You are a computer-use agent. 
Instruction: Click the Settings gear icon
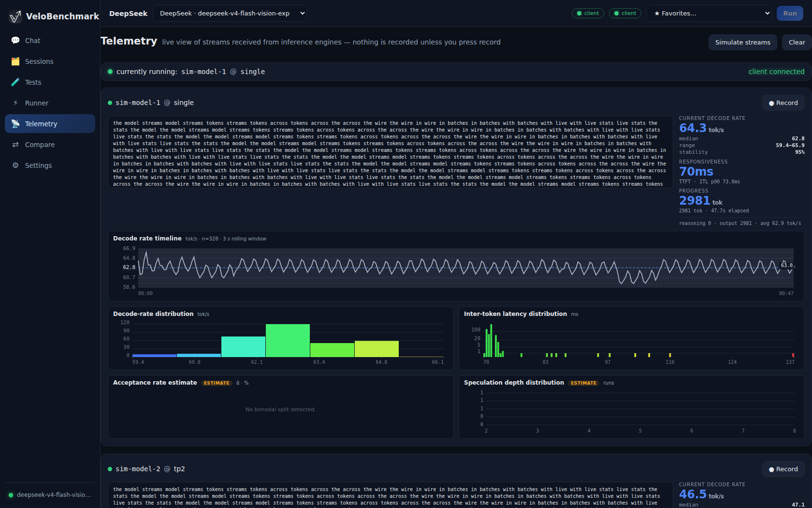(15, 165)
